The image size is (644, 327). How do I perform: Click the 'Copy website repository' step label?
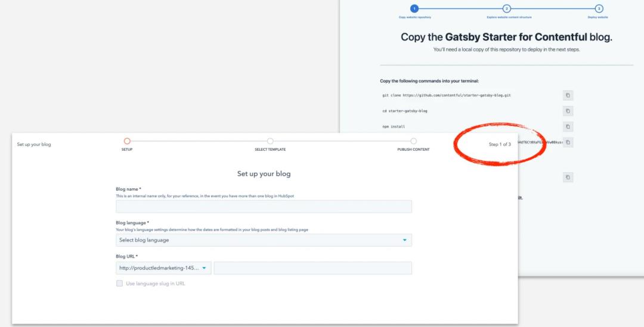[x=415, y=17]
